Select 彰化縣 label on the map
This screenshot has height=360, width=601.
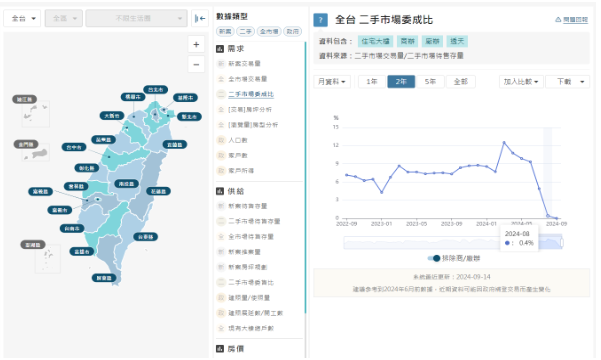click(x=87, y=168)
